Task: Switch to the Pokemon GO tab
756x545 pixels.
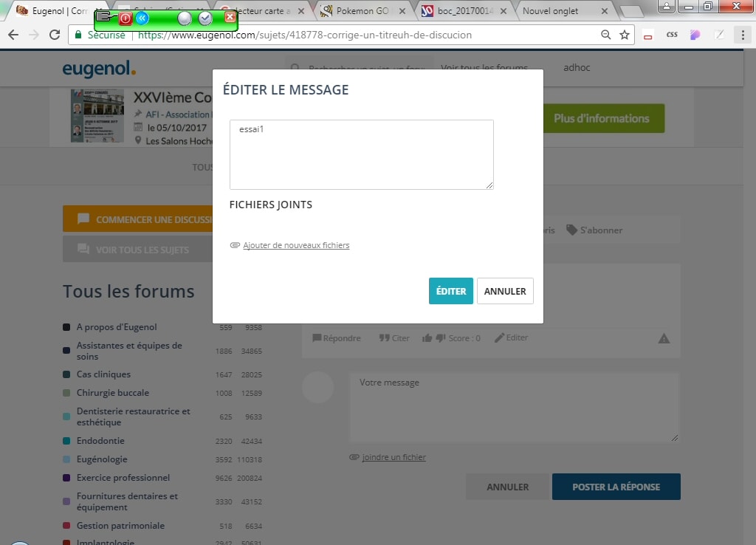Action: (362, 11)
